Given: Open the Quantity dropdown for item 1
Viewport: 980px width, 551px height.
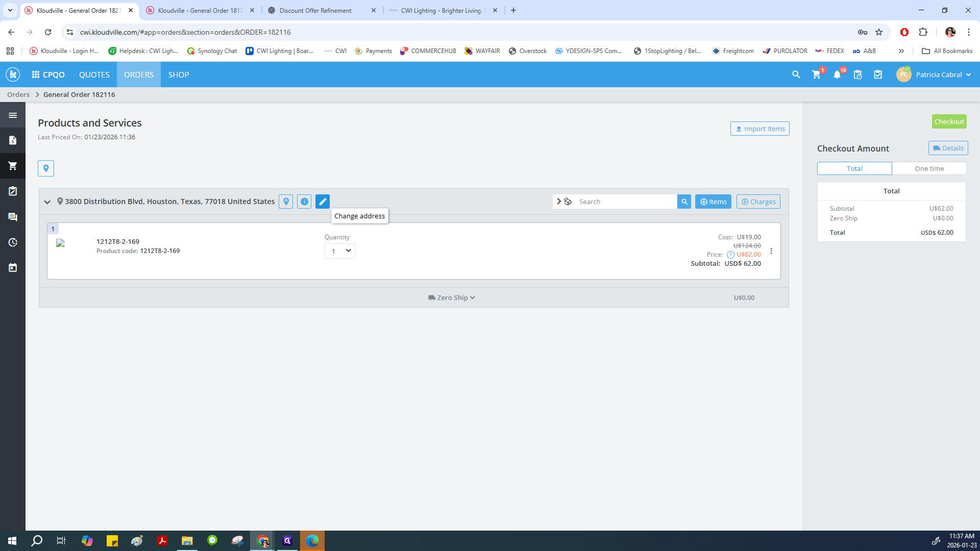Looking at the screenshot, I should 340,251.
